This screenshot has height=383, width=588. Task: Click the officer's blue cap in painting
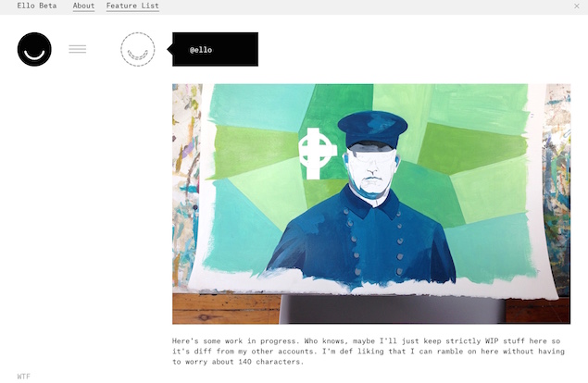pyautogui.click(x=372, y=130)
